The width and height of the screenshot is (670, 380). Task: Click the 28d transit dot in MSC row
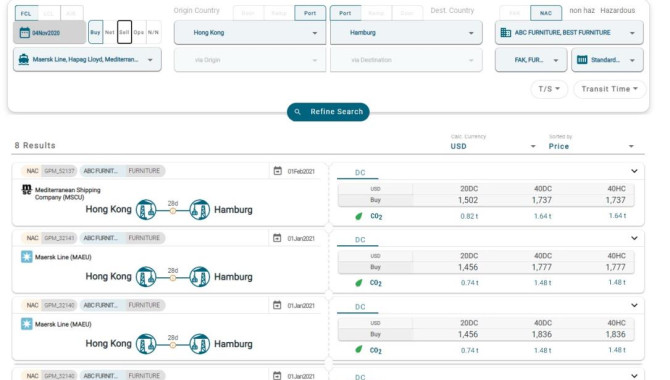pyautogui.click(x=173, y=211)
